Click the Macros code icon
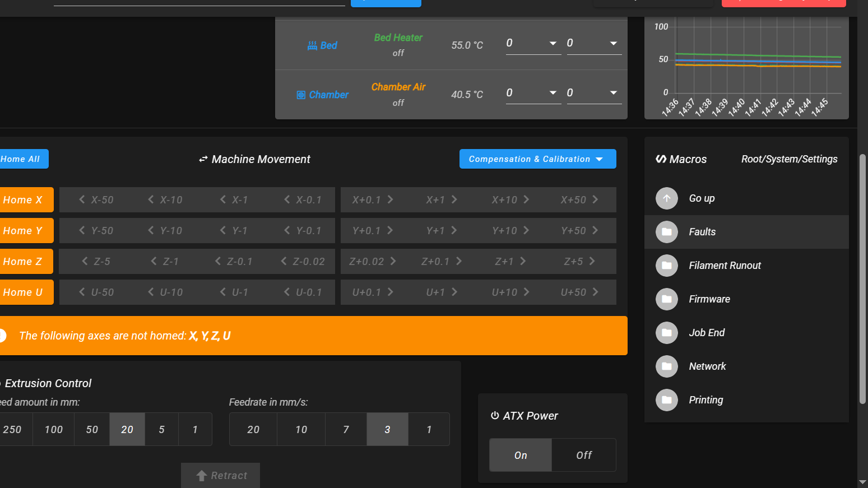 tap(661, 159)
